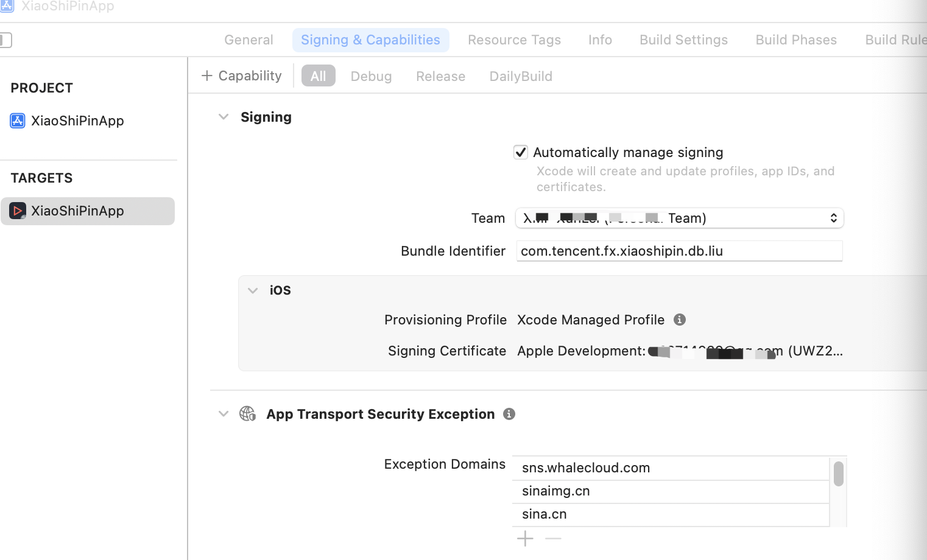Select the Debug configuration filter
927x560 pixels.
[371, 76]
